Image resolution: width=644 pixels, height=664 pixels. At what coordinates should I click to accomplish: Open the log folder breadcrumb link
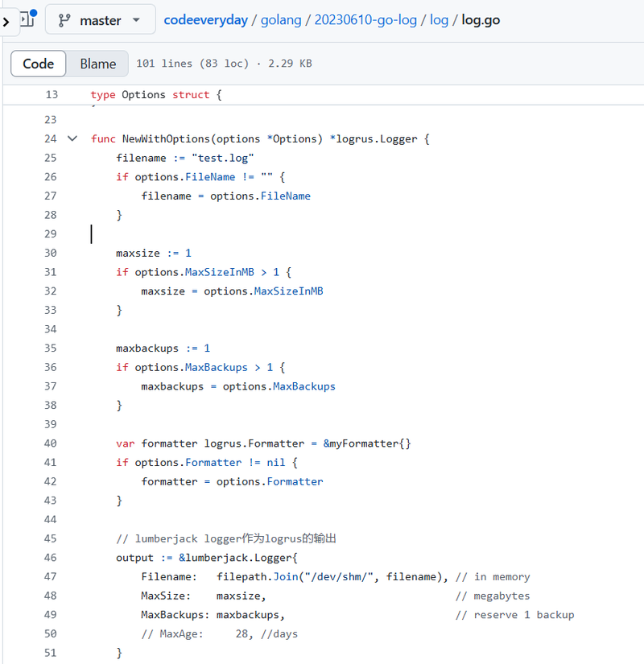point(439,20)
